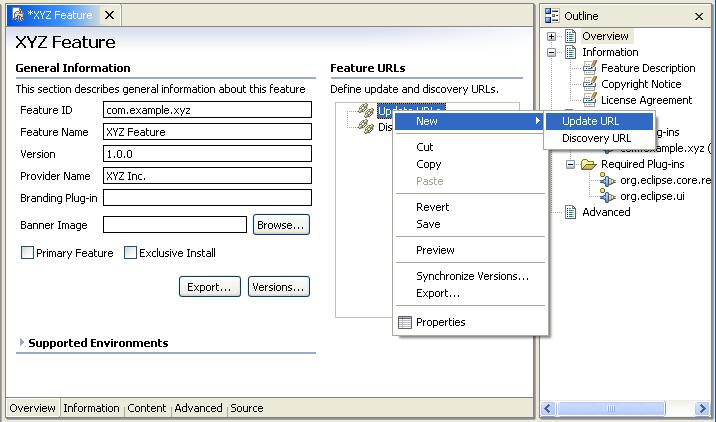Collapse the Information node in Outline
Viewport: 716px width, 422px height.
[x=551, y=53]
